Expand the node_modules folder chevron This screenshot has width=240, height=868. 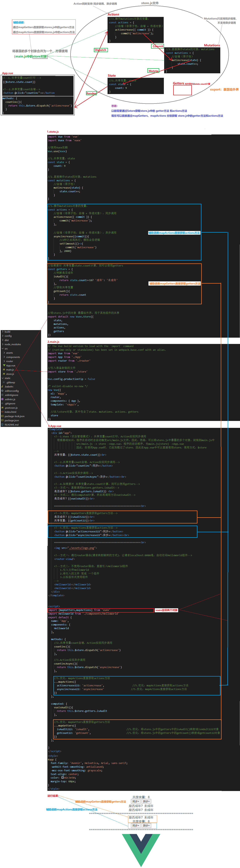pyautogui.click(x=3, y=344)
